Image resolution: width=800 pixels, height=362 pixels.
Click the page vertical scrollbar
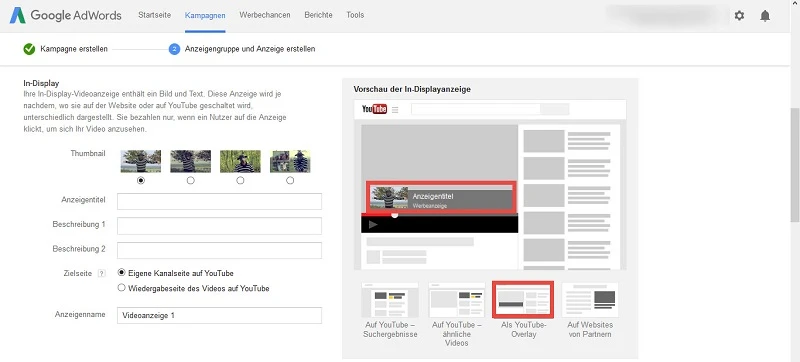point(795,165)
